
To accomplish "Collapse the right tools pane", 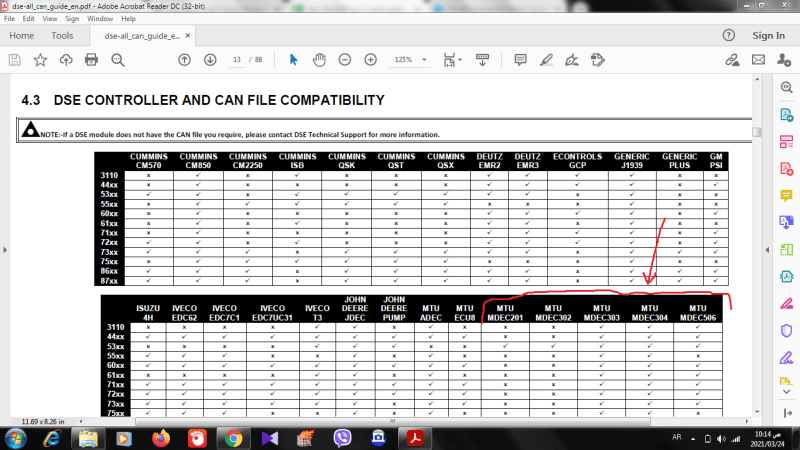I will coord(786,413).
